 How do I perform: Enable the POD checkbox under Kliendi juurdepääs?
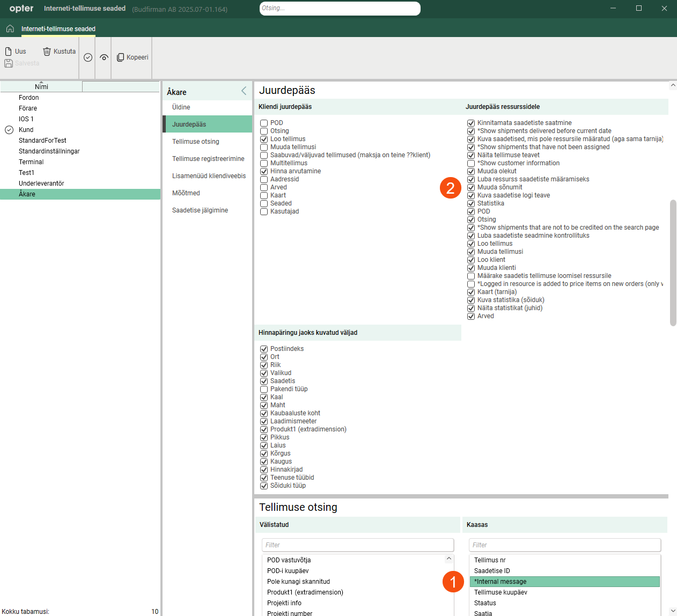tap(264, 123)
